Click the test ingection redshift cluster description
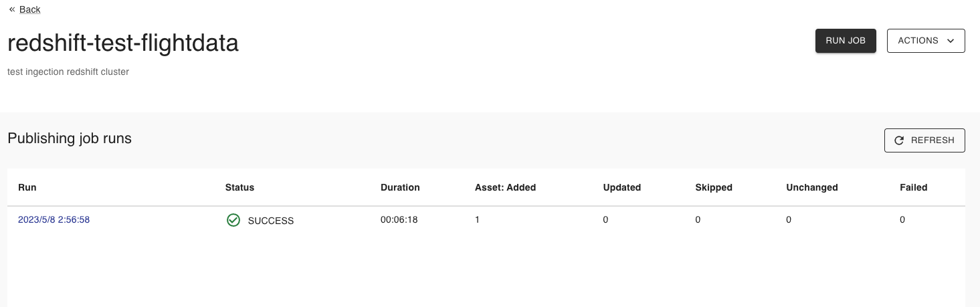Screen dimensions: 980x307 click(68, 72)
